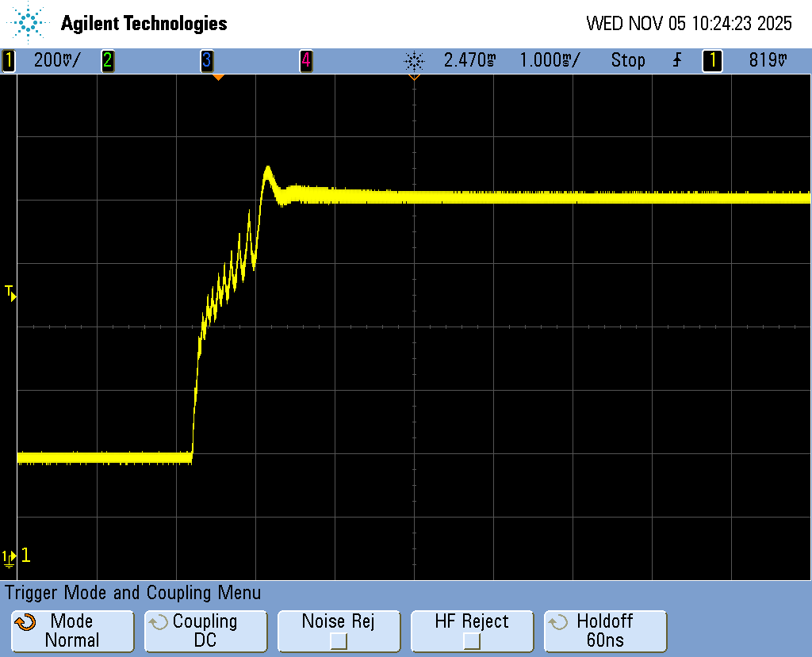The width and height of the screenshot is (812, 657).
Task: Click the trigger level T marker on left edge
Action: tap(10, 293)
